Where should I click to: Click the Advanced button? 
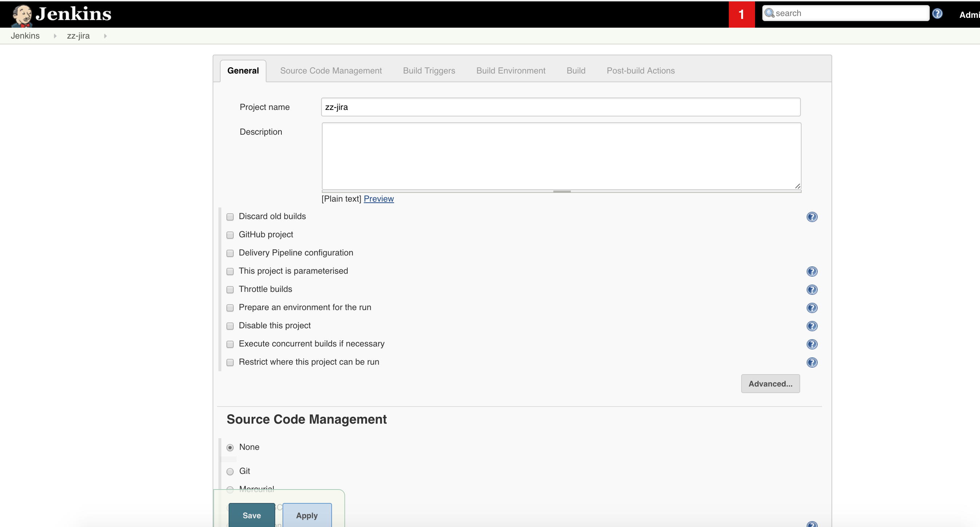770,384
